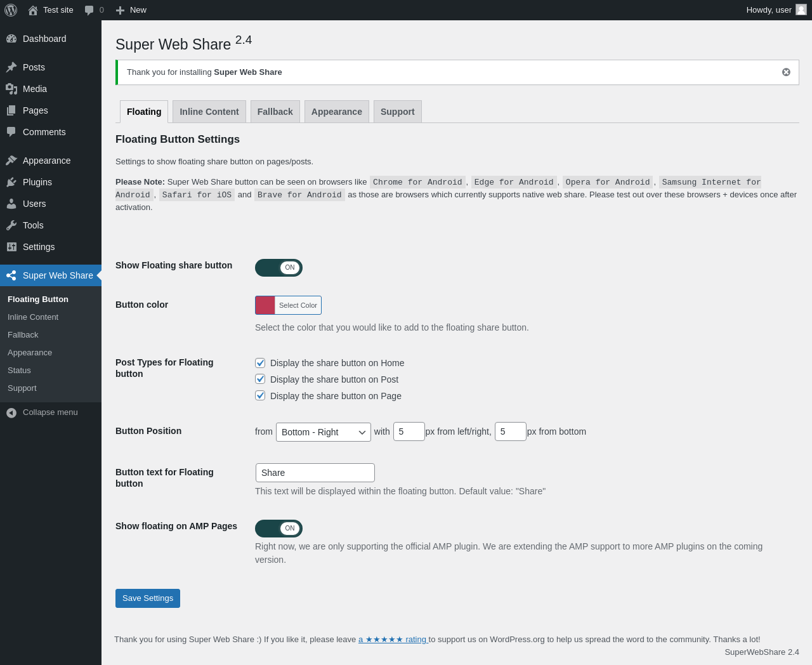The image size is (812, 665).
Task: Focus the px from left/right field
Action: tap(409, 431)
